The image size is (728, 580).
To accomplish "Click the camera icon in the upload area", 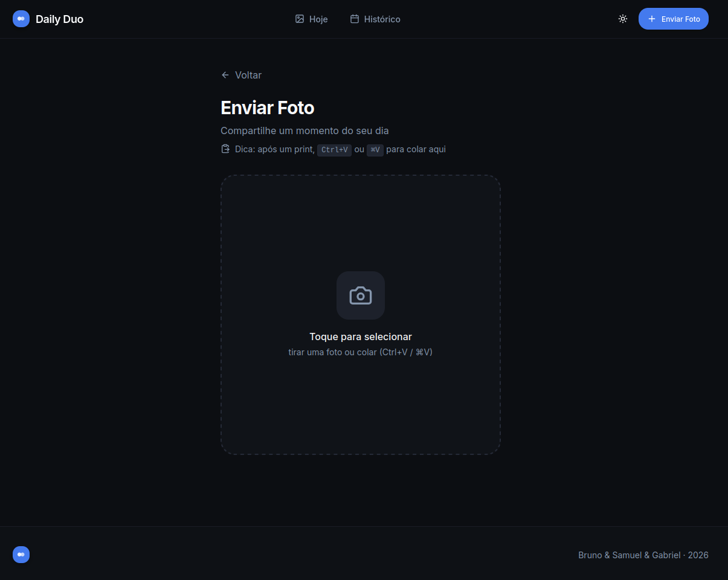I will click(361, 295).
